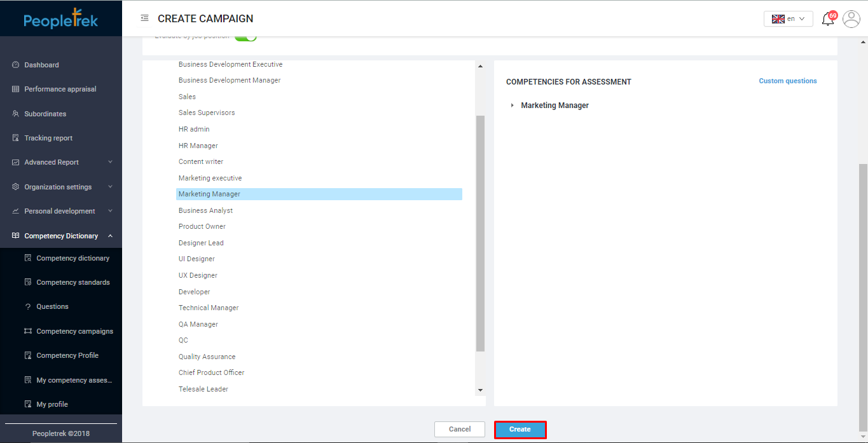Expand the Advanced Report submenu
The height and width of the screenshot is (443, 868).
110,162
